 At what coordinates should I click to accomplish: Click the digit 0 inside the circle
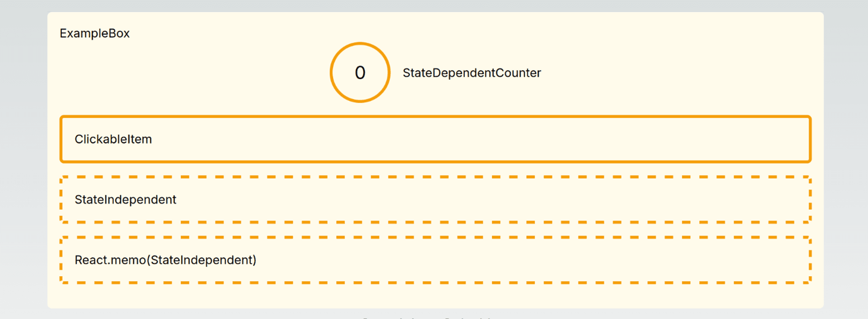(360, 72)
